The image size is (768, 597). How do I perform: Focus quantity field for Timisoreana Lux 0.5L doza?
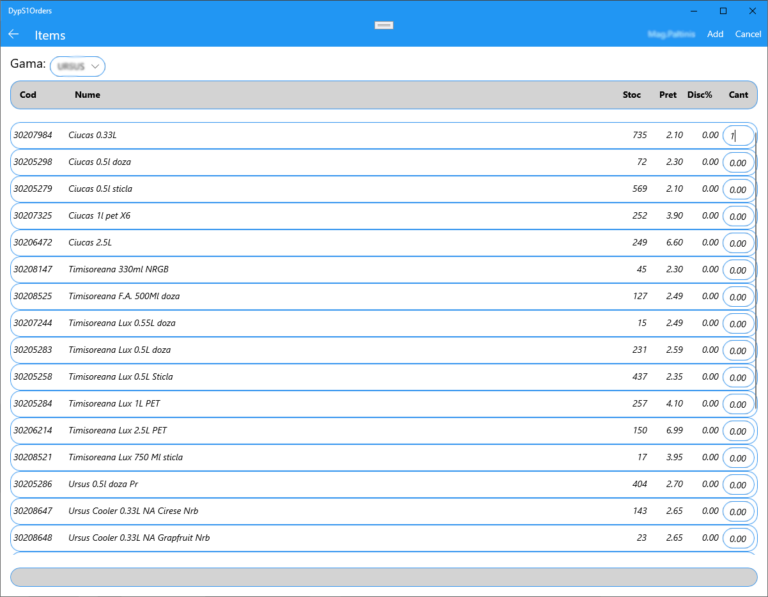tap(738, 351)
